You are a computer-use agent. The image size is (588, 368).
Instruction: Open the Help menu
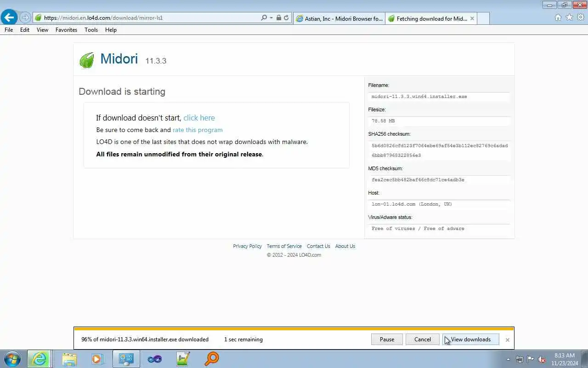click(111, 30)
